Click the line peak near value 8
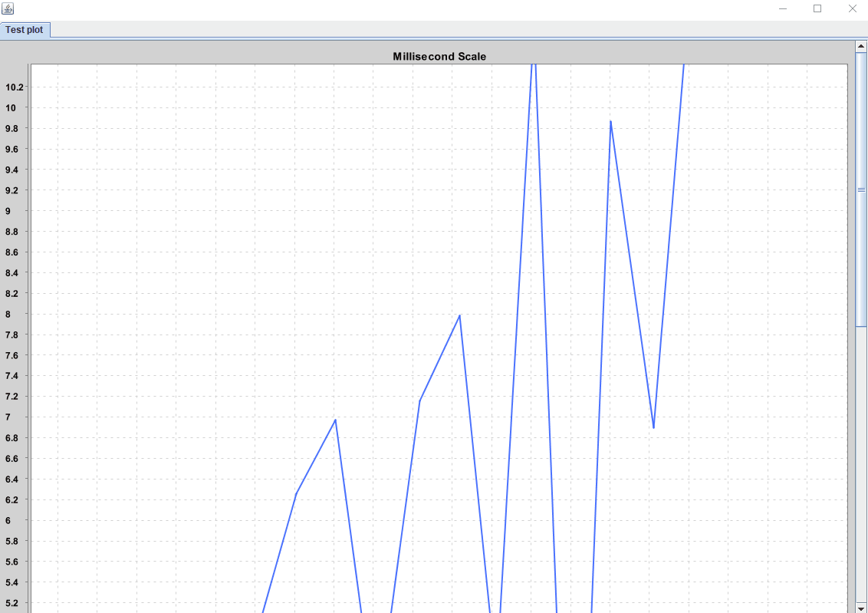Screen dimensions: 868x613 pyautogui.click(x=459, y=315)
